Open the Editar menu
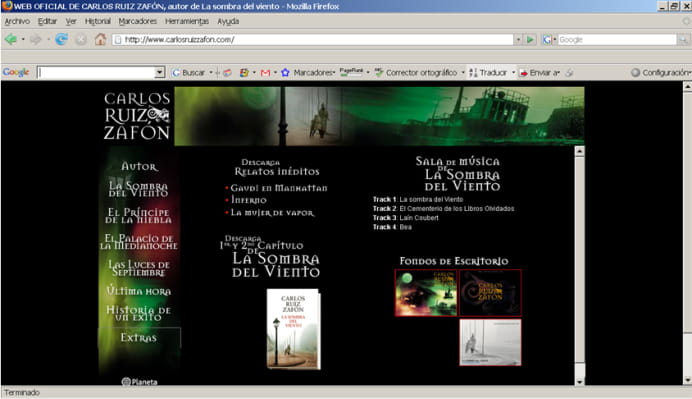The width and height of the screenshot is (692, 399). (x=47, y=21)
